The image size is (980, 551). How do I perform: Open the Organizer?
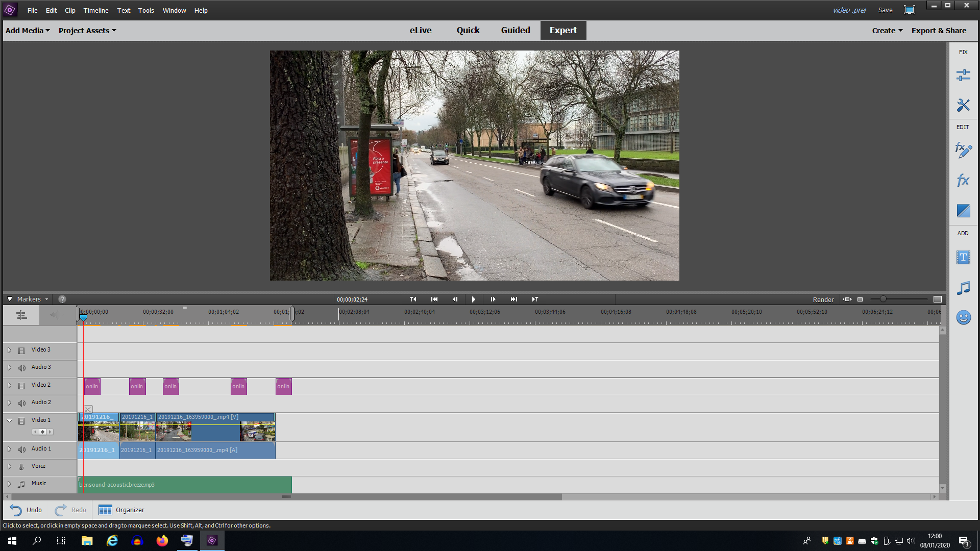(x=121, y=510)
